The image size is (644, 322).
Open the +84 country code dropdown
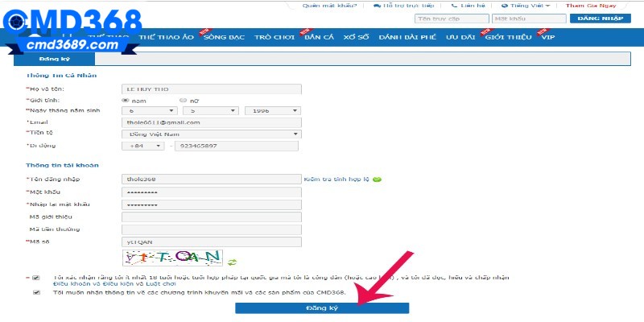pyautogui.click(x=142, y=146)
